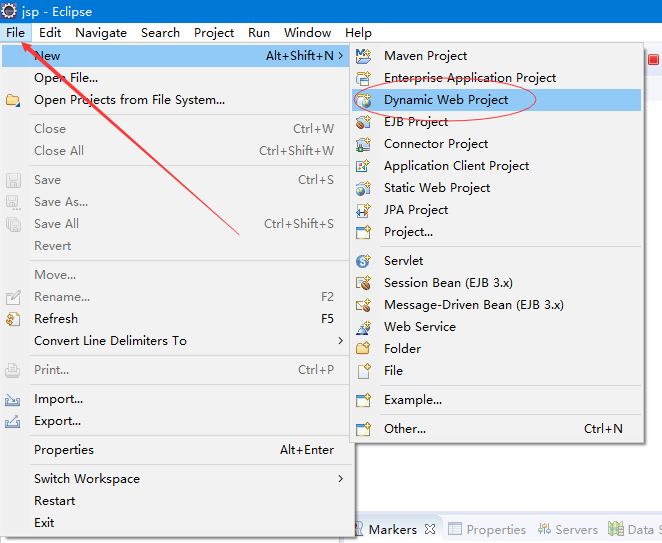Click the Maven Project icon
The width and height of the screenshot is (662, 543).
pos(363,56)
